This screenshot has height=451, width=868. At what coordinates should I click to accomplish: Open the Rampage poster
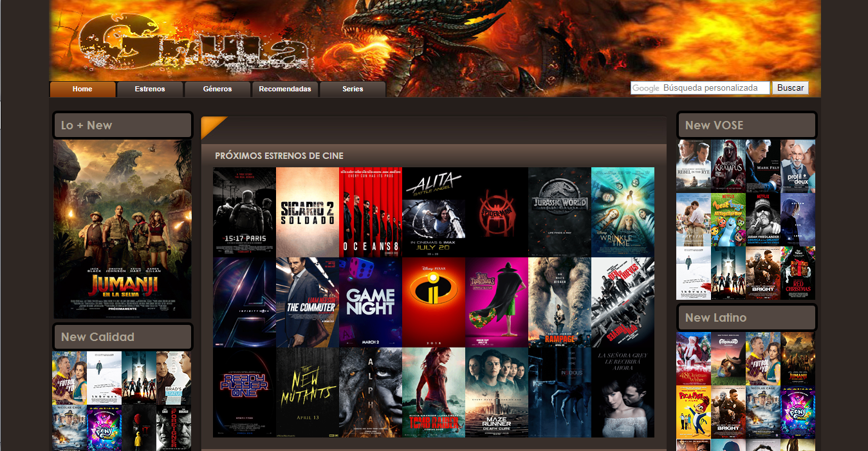pos(560,302)
